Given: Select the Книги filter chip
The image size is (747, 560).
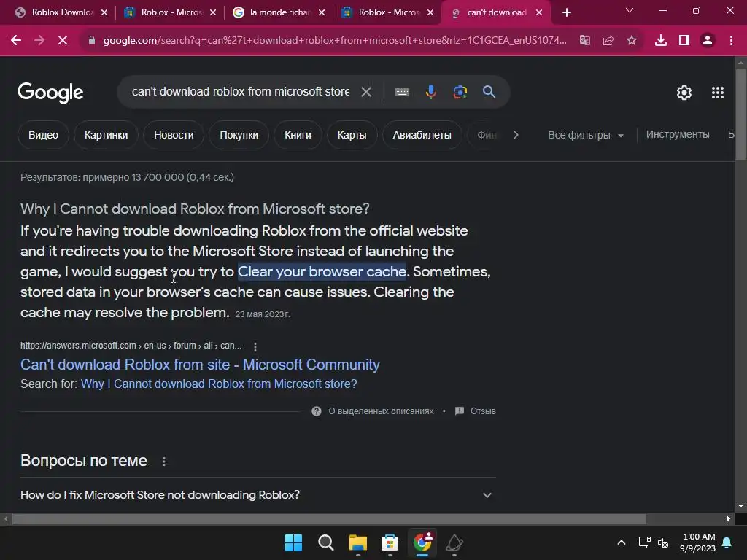Looking at the screenshot, I should [298, 135].
